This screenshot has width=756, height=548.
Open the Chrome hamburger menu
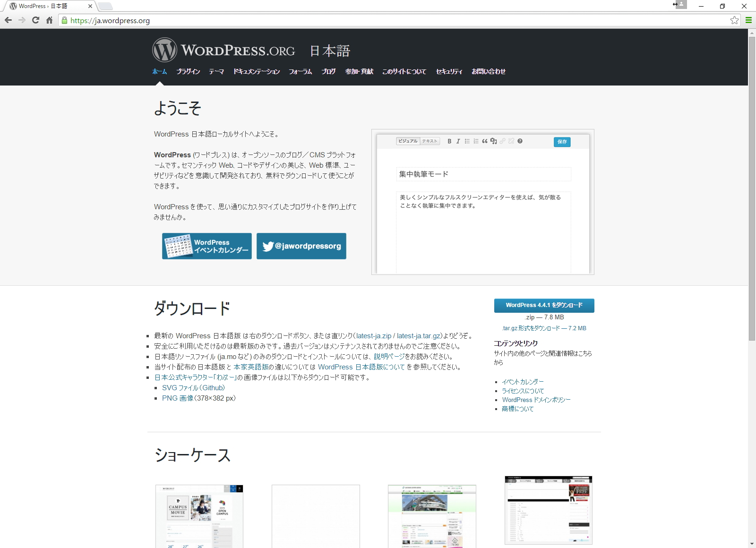748,20
